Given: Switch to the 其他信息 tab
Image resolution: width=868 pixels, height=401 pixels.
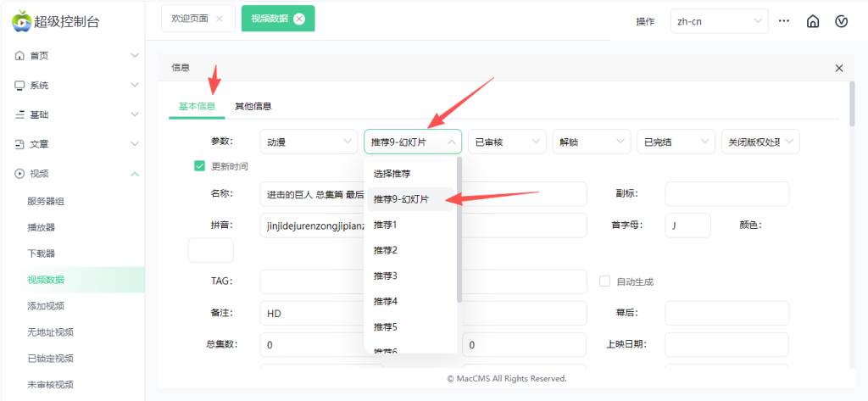Looking at the screenshot, I should [x=253, y=107].
